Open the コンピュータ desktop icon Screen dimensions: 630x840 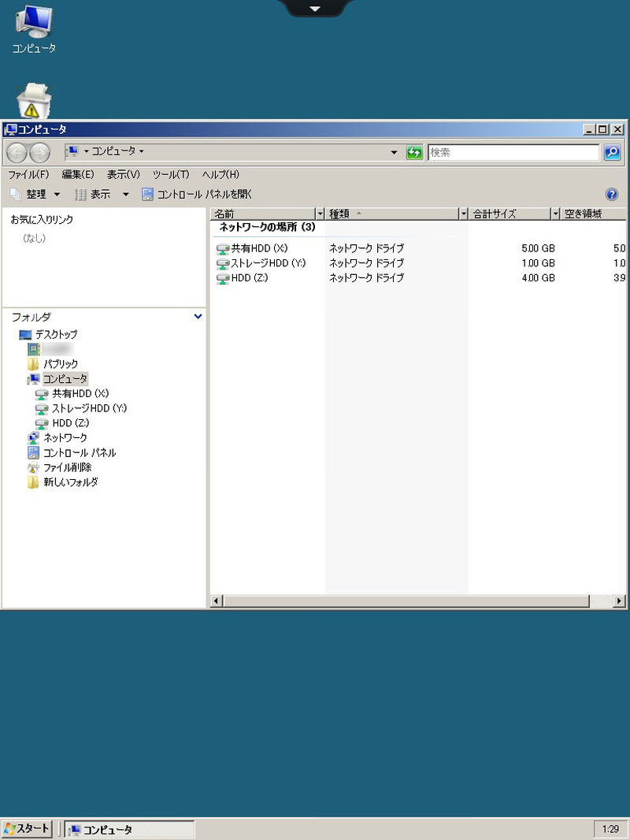tap(34, 29)
